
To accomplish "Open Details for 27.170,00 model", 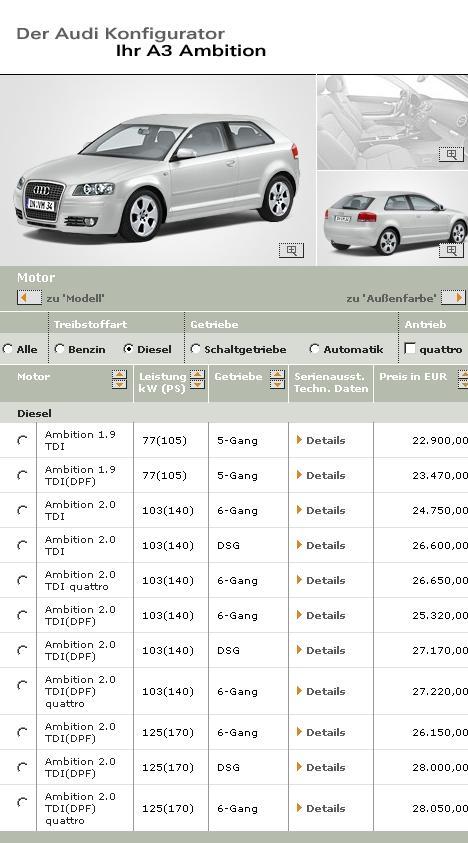I will (321, 650).
